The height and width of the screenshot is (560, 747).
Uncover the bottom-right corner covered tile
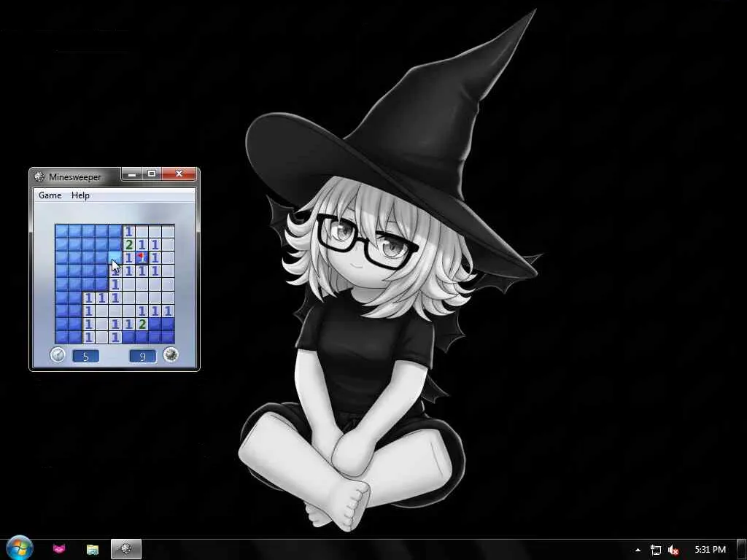(x=169, y=337)
